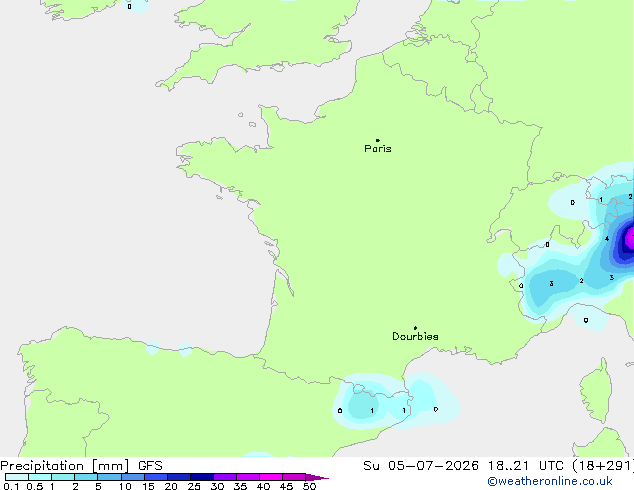Open the weatheronline.co.uk copyright link

tap(550, 481)
